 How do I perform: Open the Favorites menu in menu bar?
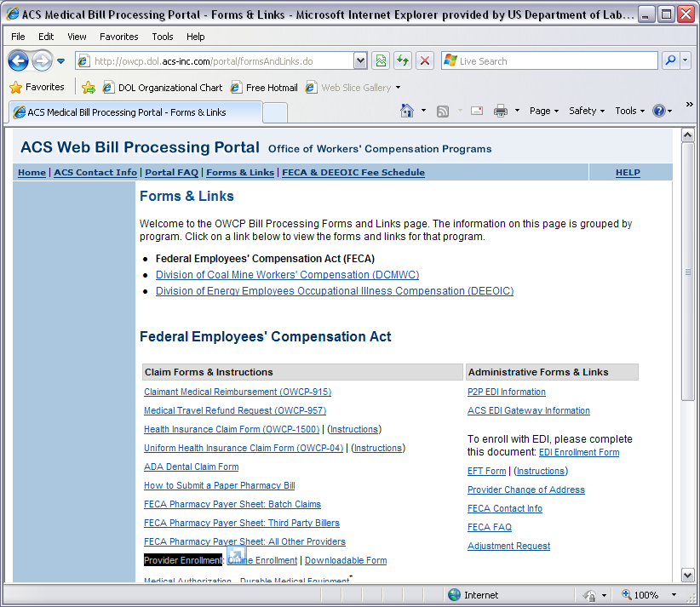[x=118, y=37]
